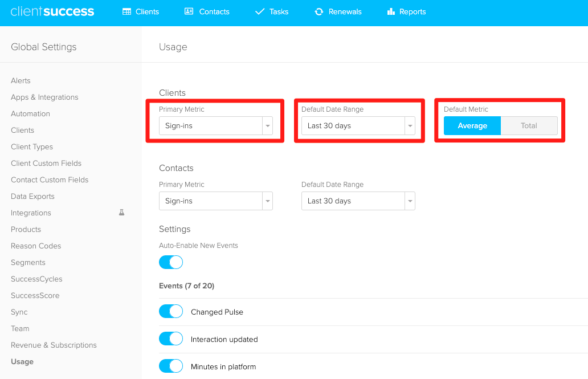The width and height of the screenshot is (588, 379).
Task: Expand the Contacts Default Date Range dropdown
Action: (358, 201)
